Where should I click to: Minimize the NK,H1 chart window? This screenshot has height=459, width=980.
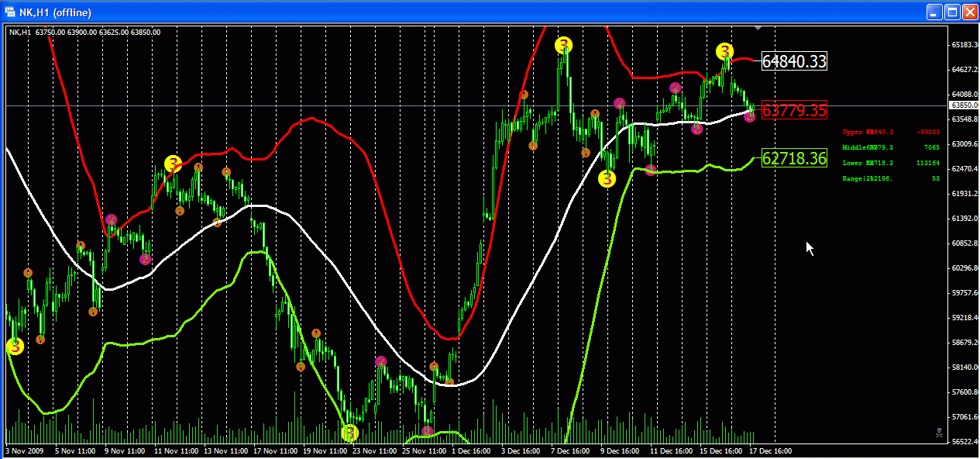click(934, 12)
